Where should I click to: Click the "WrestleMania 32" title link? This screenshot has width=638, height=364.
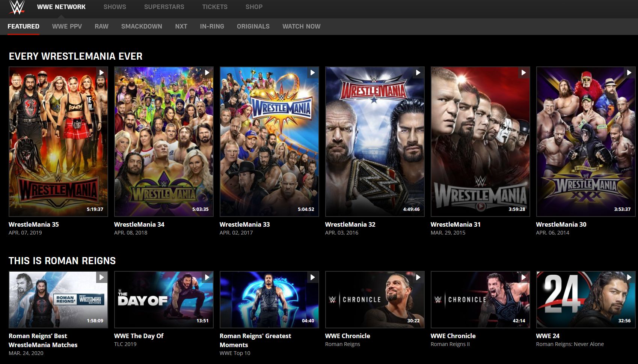pos(350,224)
